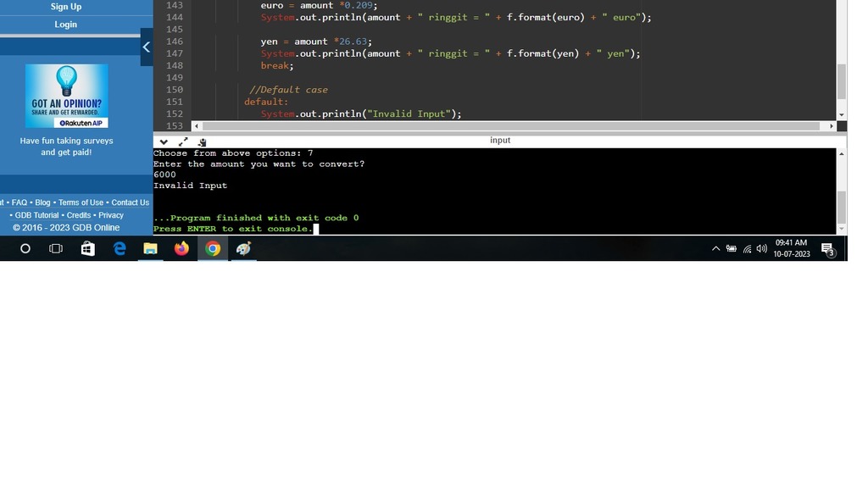
Task: Open the GDB Tutorial link
Action: 36,215
